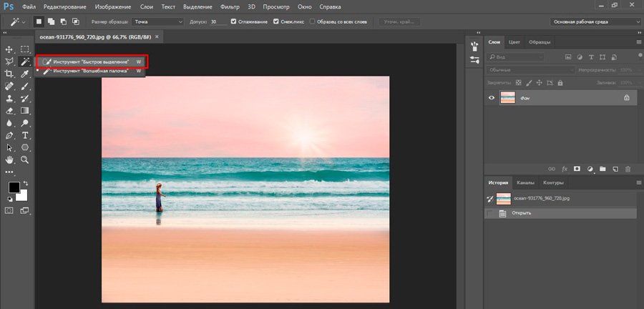This screenshot has height=309, width=644.
Task: Hide the Фон layer with the eye icon
Action: [491, 98]
